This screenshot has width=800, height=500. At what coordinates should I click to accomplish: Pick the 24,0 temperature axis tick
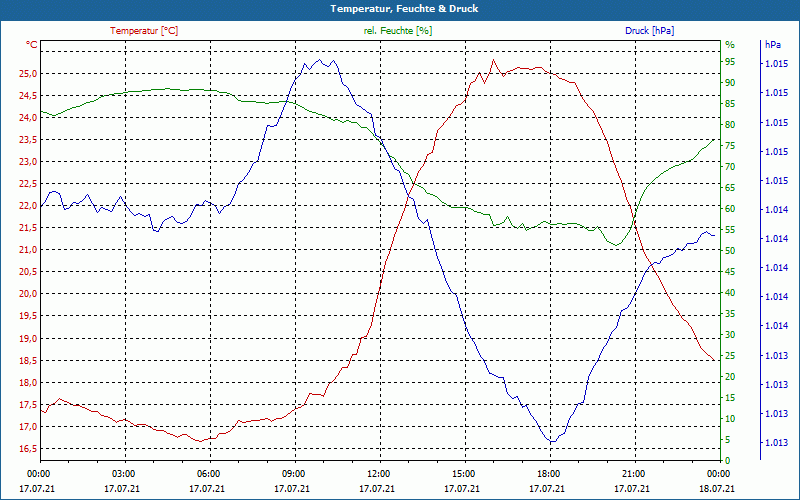coord(28,117)
